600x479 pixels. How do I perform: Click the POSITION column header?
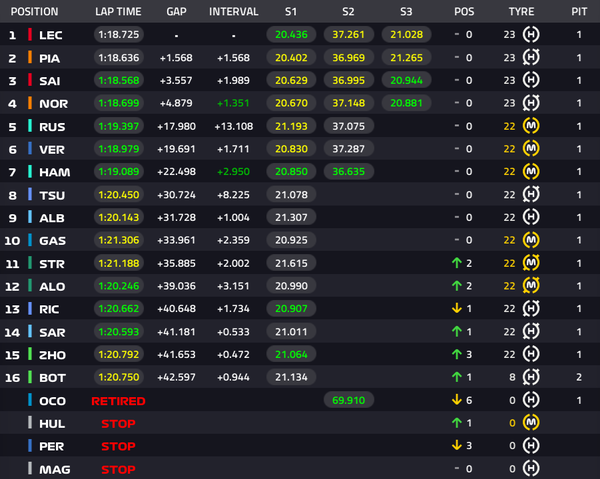pos(34,11)
